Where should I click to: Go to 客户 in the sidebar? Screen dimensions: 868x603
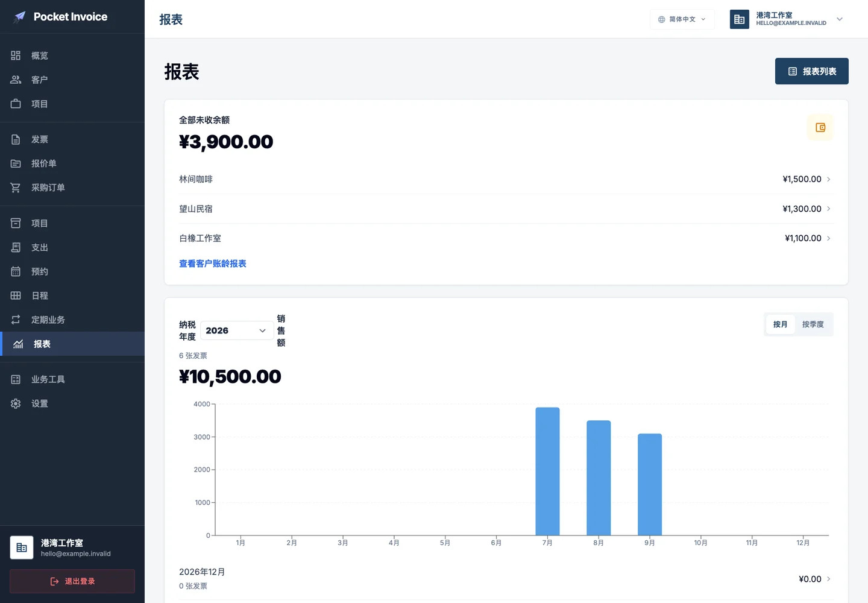72,80
